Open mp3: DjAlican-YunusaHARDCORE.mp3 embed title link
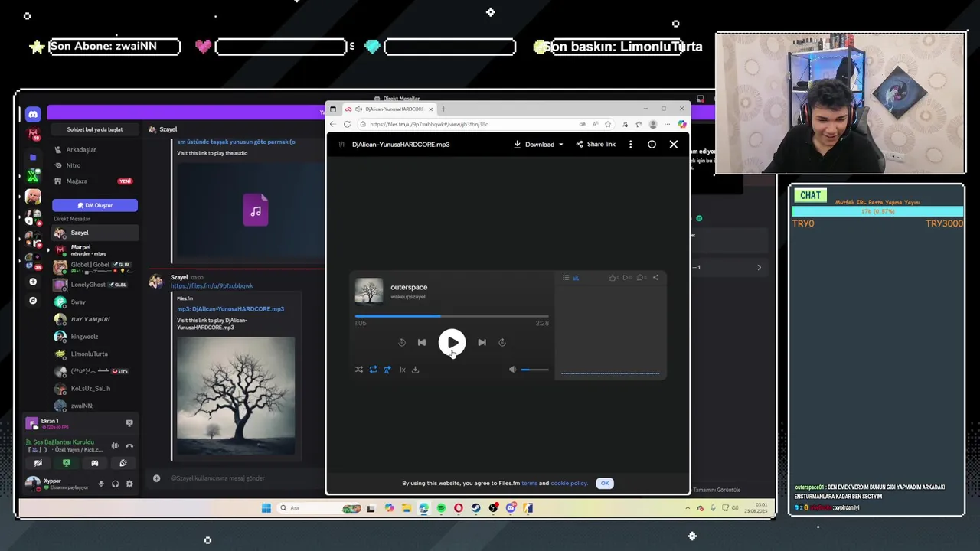This screenshot has height=551, width=980. point(230,309)
